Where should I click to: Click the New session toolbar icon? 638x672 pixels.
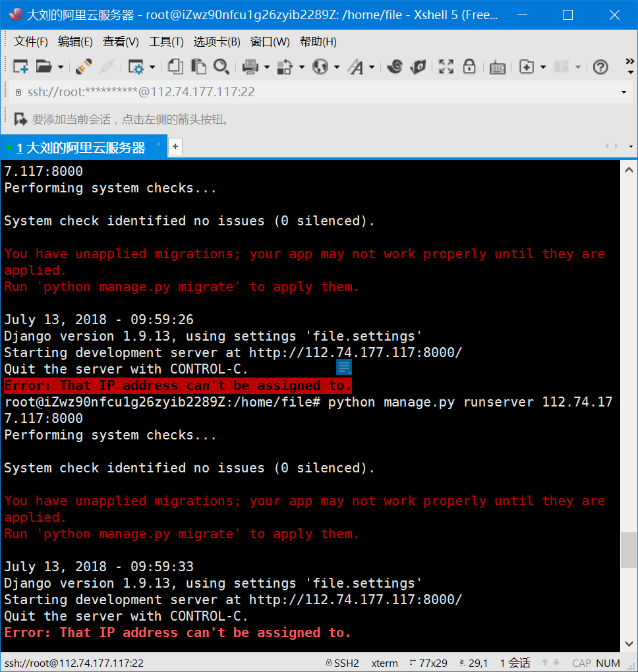pyautogui.click(x=20, y=67)
